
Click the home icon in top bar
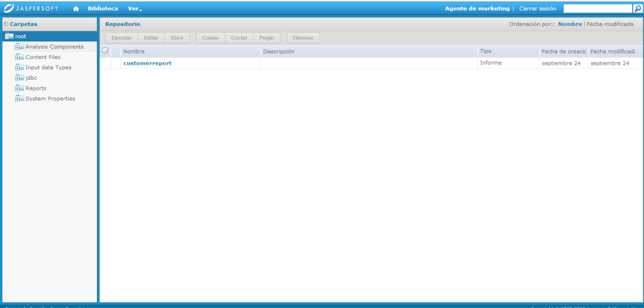coord(76,9)
